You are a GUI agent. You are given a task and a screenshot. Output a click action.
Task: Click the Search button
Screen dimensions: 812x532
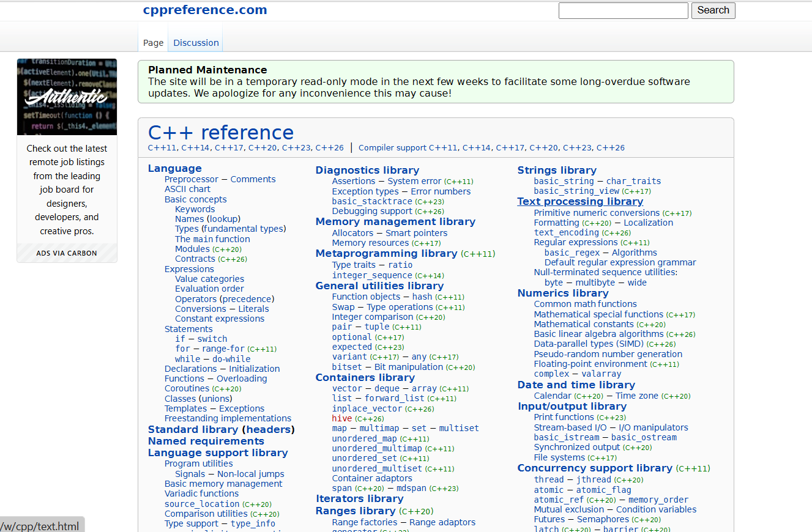713,10
